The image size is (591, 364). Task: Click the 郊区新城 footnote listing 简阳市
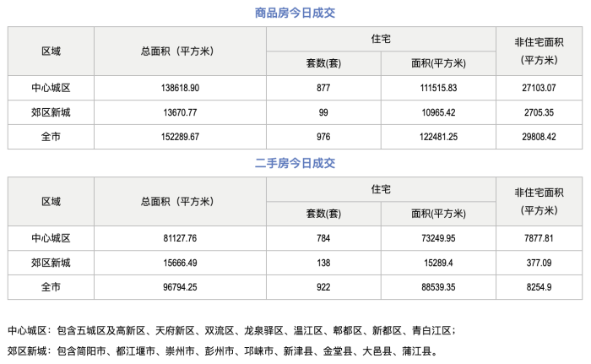coord(221,350)
